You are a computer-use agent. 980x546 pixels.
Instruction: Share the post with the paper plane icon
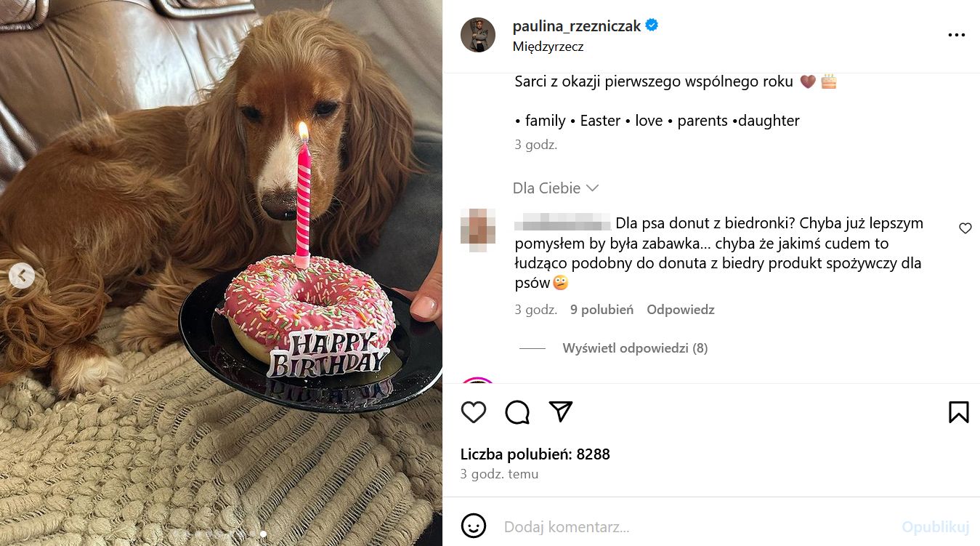pos(560,411)
